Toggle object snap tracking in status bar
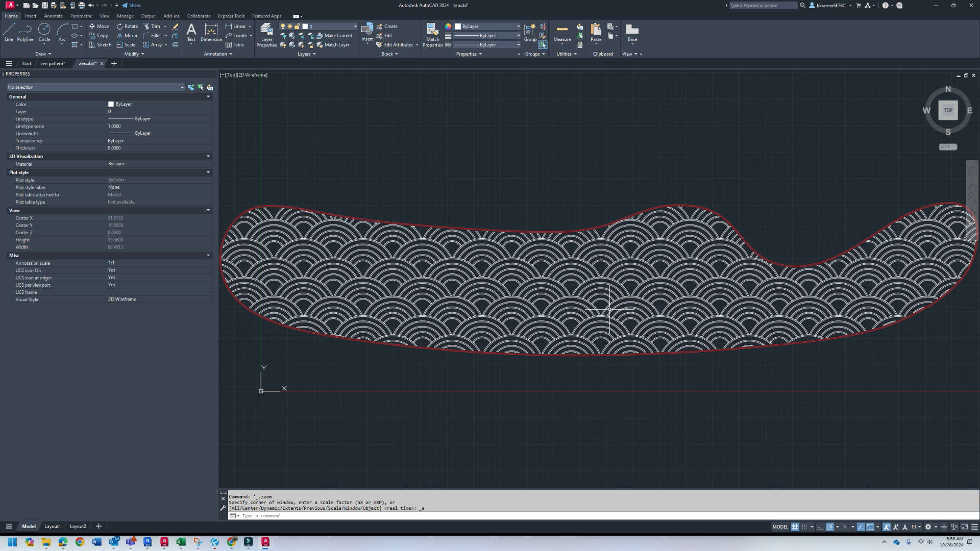 click(861, 527)
